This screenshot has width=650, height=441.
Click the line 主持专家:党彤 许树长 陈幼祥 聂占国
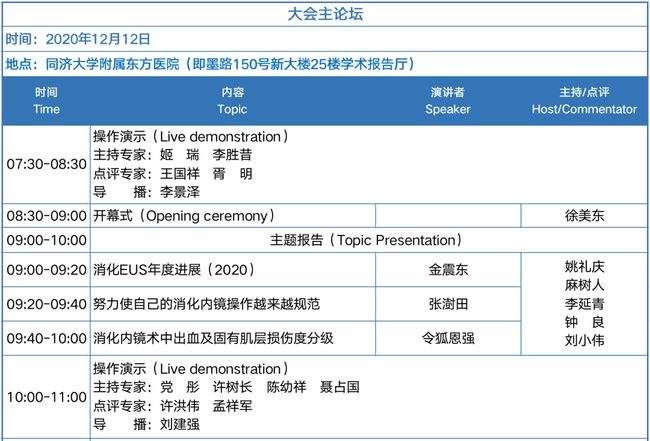pos(226,388)
